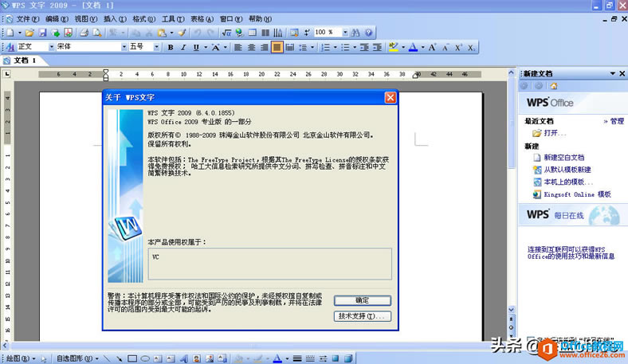Click the 技术支持 button

363,316
